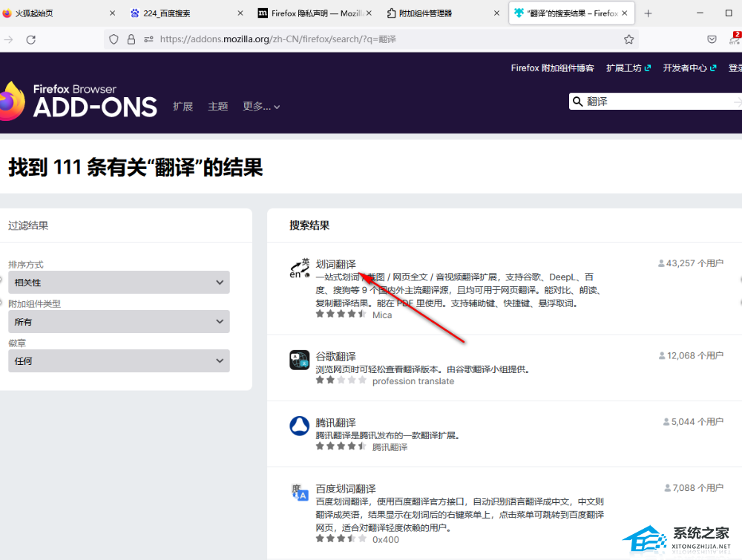Click the 12,068 个用户 count
This screenshot has height=560, width=742.
tap(691, 355)
